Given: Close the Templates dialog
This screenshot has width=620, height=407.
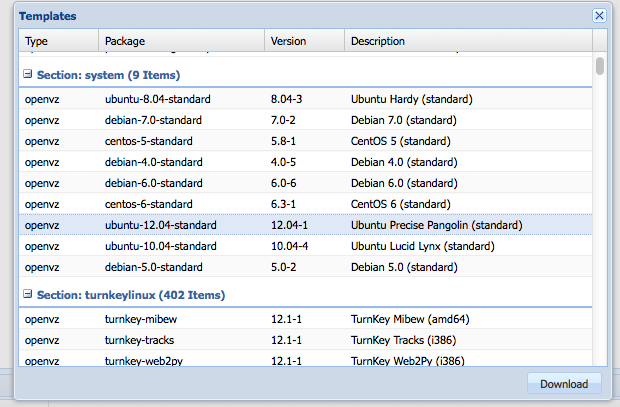Looking at the screenshot, I should click(x=599, y=16).
